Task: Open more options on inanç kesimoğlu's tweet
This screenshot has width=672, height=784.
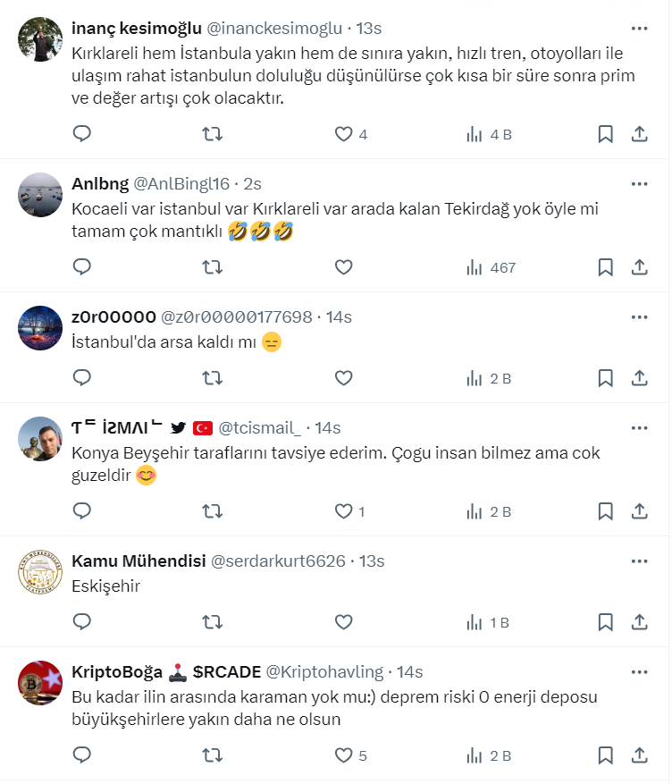Action: 639,28
